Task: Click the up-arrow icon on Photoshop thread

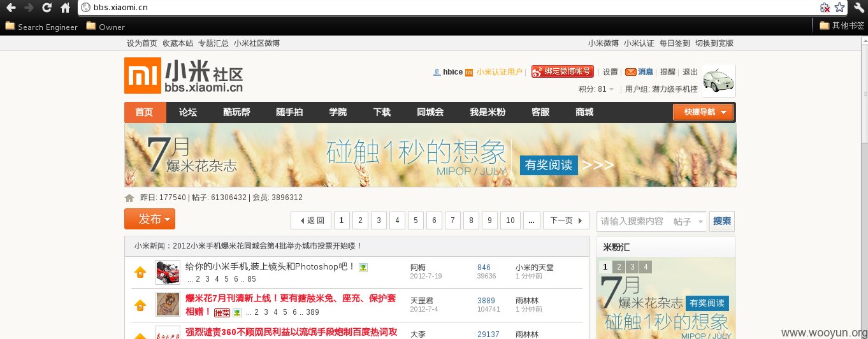Action: pos(140,272)
